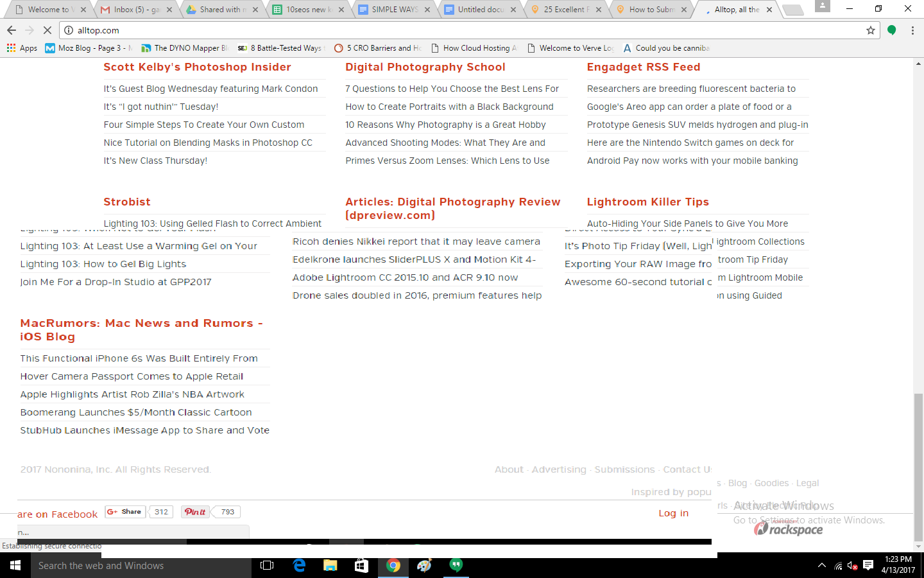The height and width of the screenshot is (578, 924).
Task: Read 'Drone sales doubled in 2016' article
Action: tap(417, 295)
